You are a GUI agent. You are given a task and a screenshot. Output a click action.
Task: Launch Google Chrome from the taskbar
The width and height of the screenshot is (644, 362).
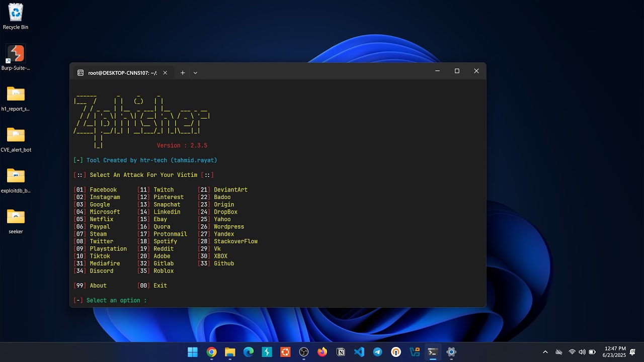point(211,352)
